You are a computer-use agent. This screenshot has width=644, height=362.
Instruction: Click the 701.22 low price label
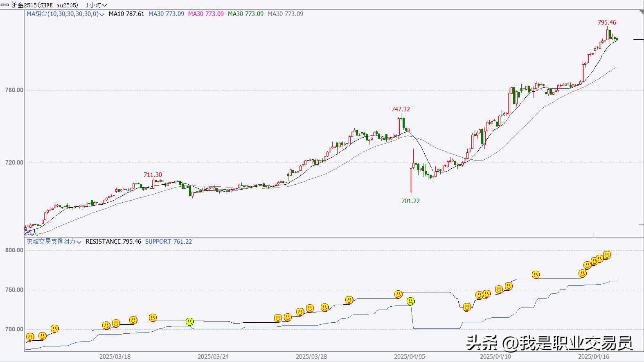(410, 201)
